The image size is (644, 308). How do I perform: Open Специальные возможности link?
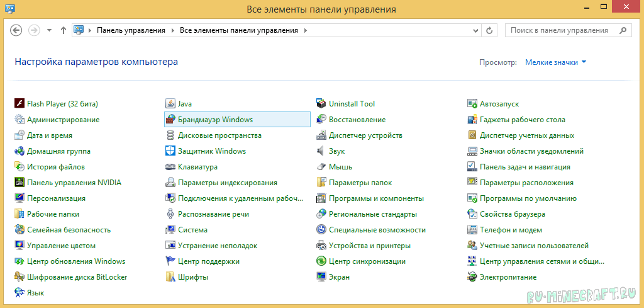tap(377, 230)
